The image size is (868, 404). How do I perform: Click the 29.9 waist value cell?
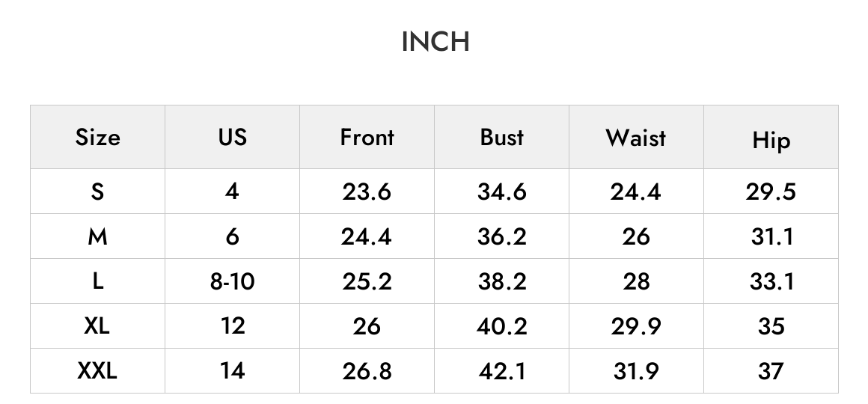click(x=636, y=326)
